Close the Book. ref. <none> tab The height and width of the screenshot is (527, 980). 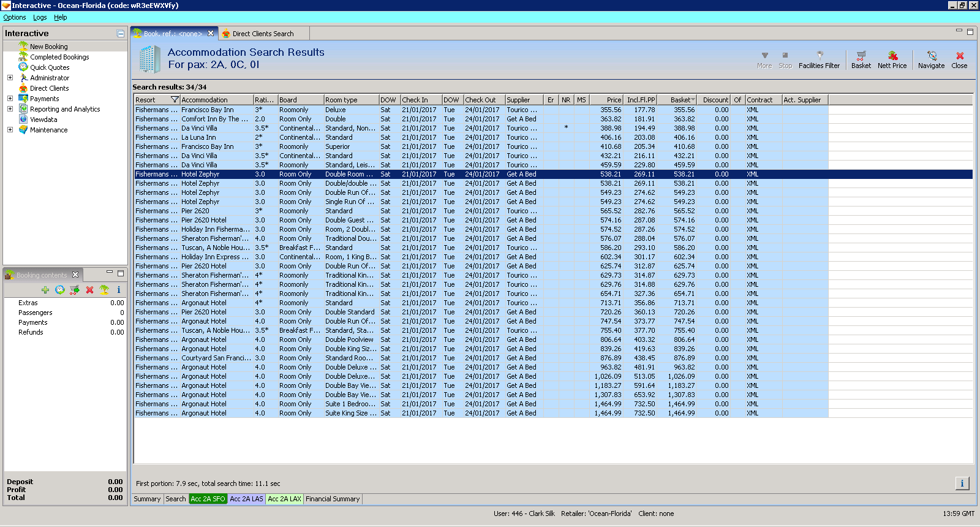coord(211,34)
